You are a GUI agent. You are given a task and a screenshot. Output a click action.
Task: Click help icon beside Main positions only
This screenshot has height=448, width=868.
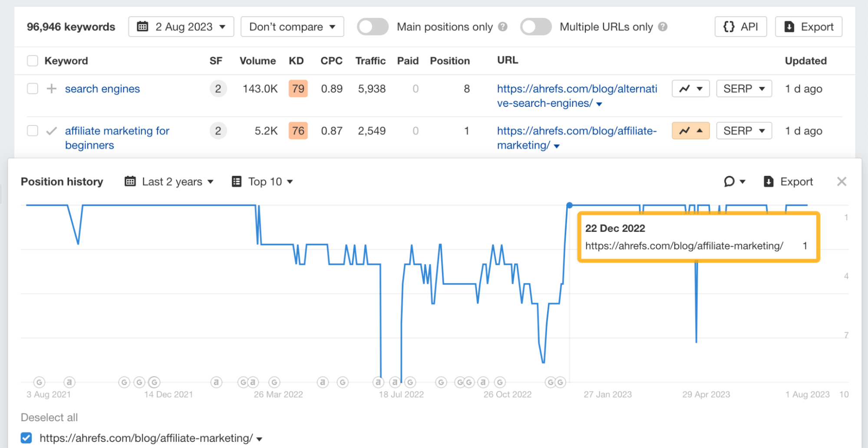click(x=503, y=26)
